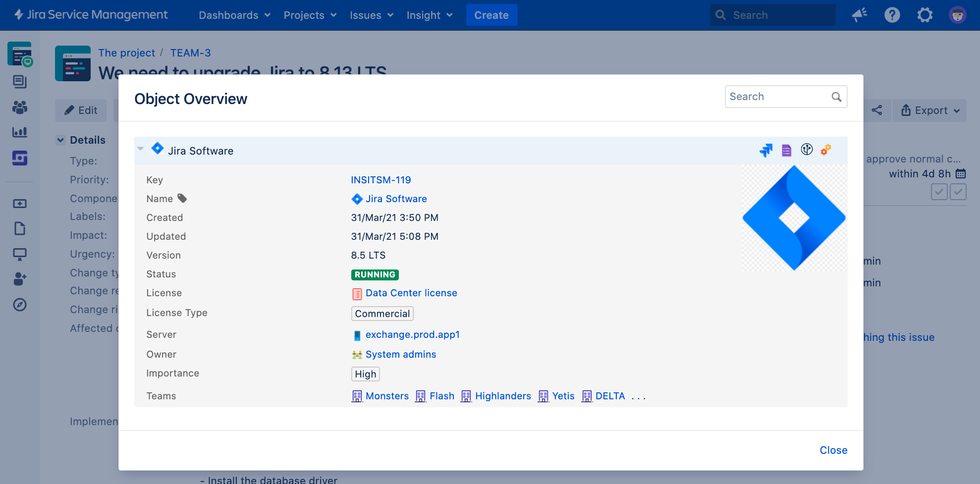Open the Issues dropdown menu
This screenshot has width=980, height=484.
click(x=372, y=15)
